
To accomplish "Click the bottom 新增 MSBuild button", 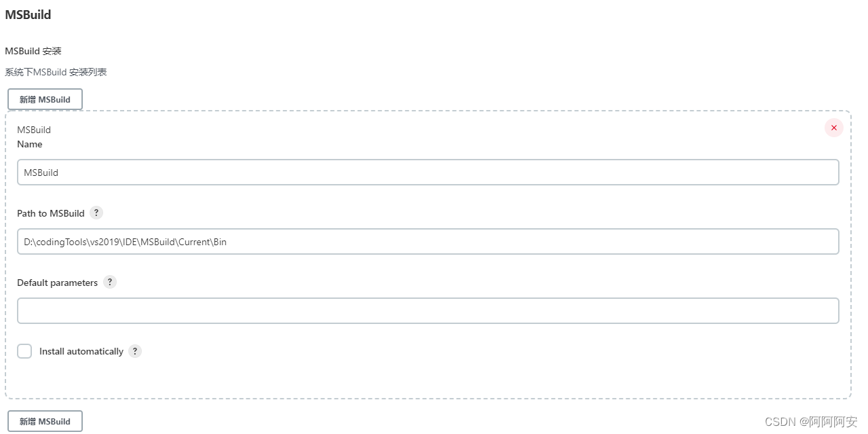I will pos(45,420).
